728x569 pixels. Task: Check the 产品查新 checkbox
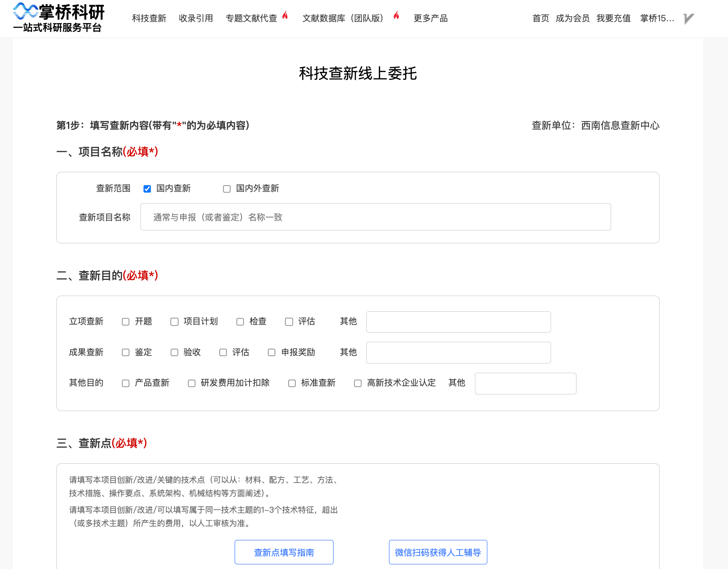pos(126,383)
